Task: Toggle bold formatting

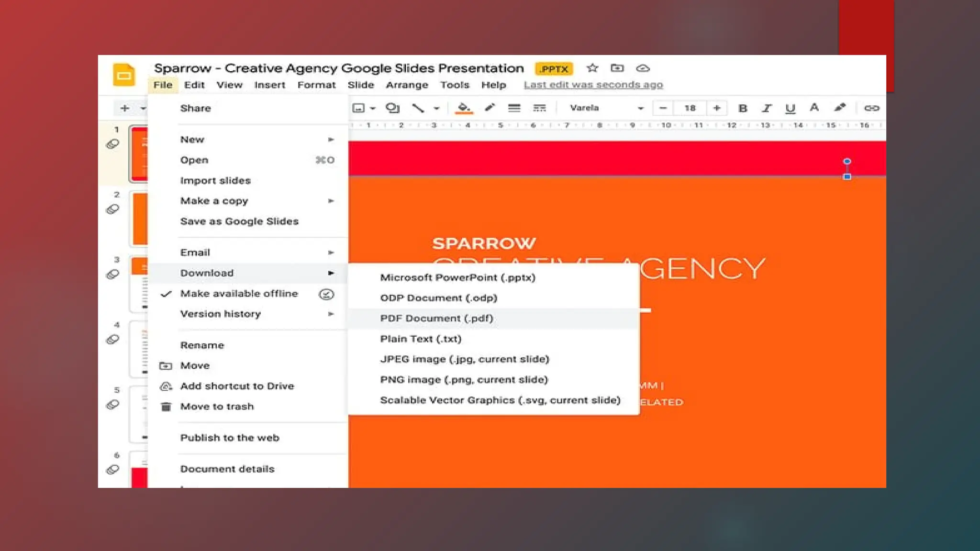Action: coord(743,109)
